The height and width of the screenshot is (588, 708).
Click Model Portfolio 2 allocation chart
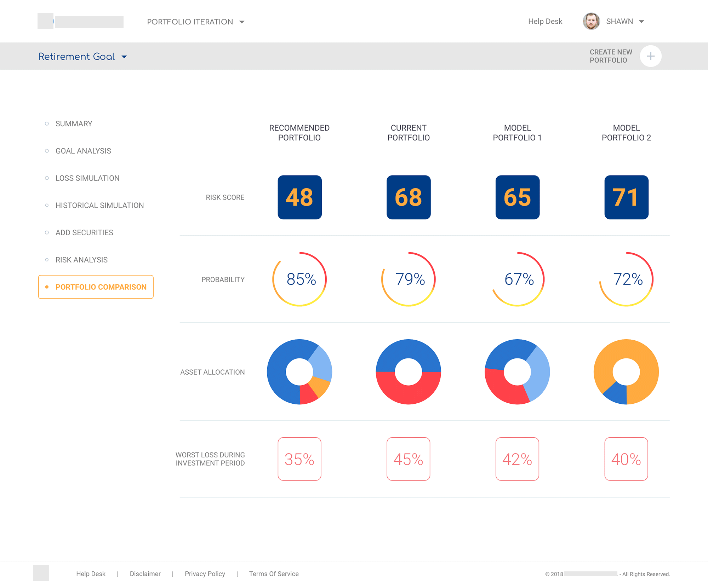point(626,372)
